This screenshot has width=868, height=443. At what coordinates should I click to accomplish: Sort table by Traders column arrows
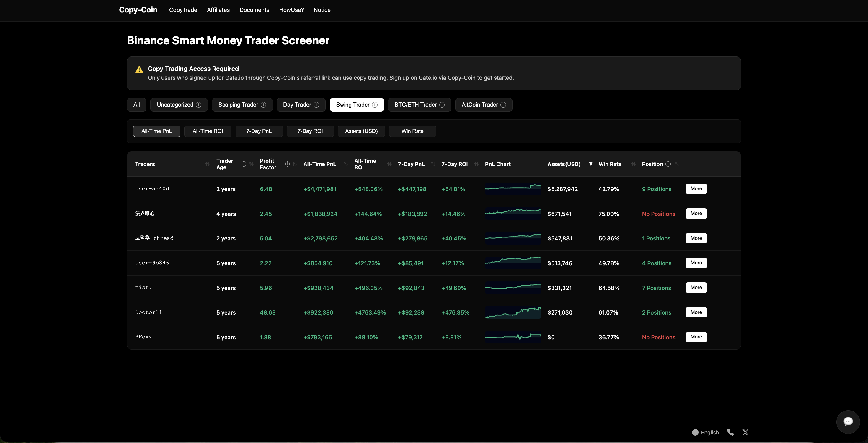pos(208,164)
